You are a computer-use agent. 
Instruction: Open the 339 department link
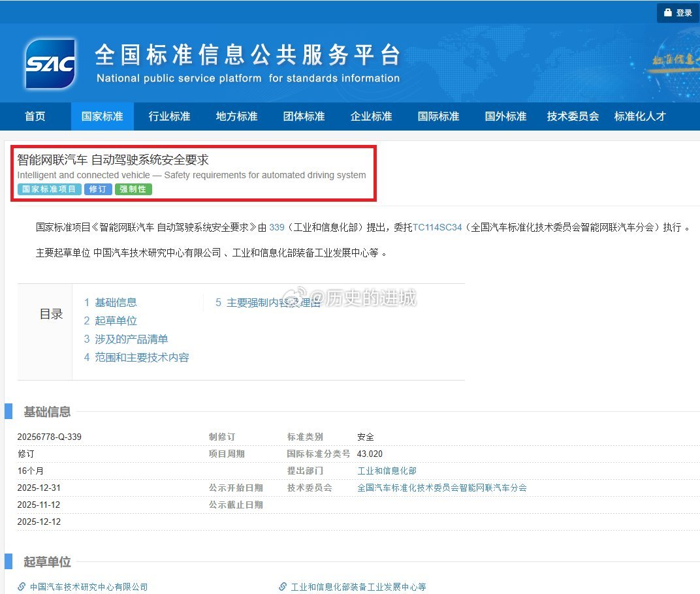coord(277,227)
